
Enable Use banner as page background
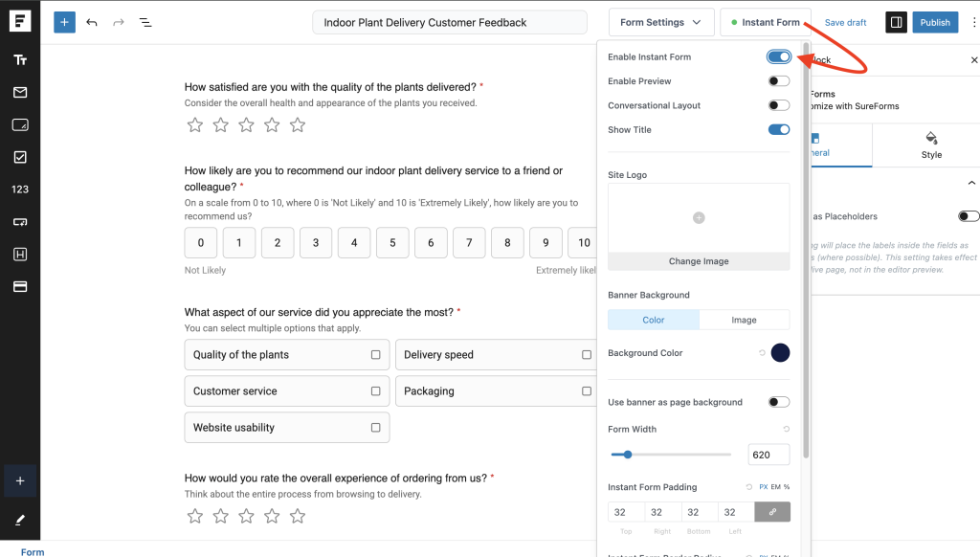coord(779,402)
